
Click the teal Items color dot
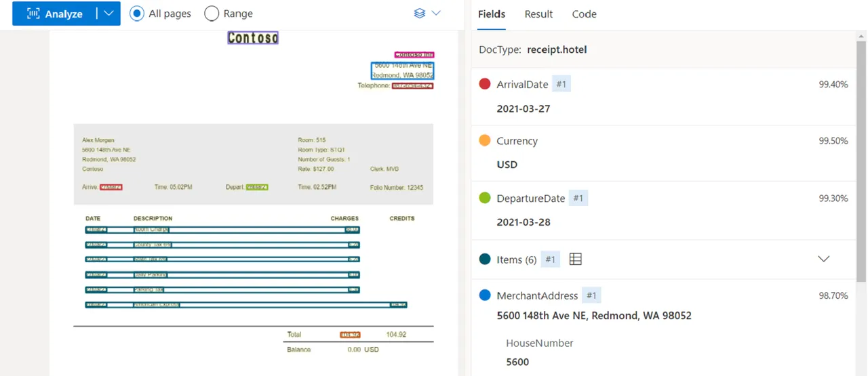tap(485, 259)
